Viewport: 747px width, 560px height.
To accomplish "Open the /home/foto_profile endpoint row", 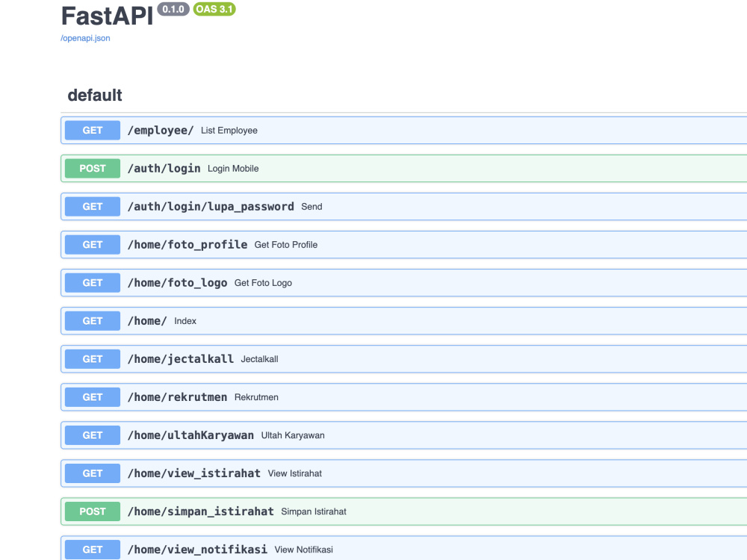I will point(404,245).
